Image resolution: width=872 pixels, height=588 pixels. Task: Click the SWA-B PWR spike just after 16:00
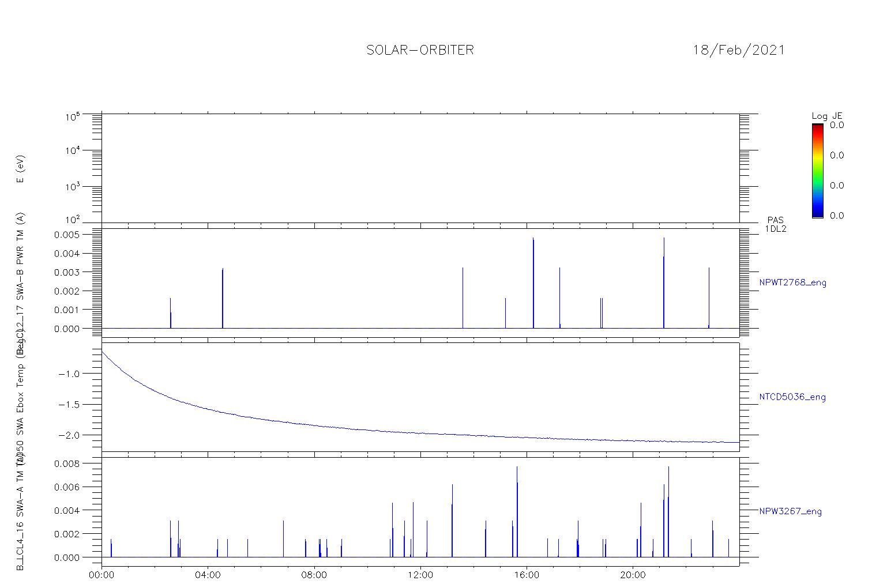(533, 282)
